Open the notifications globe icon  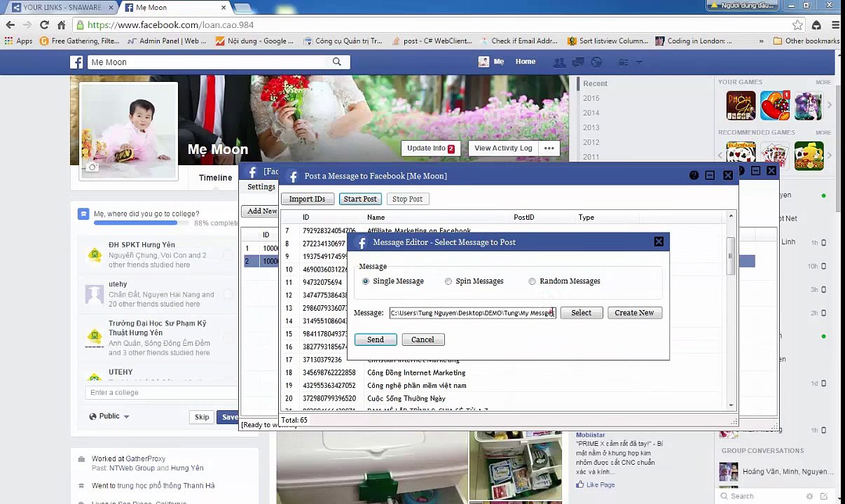click(596, 62)
